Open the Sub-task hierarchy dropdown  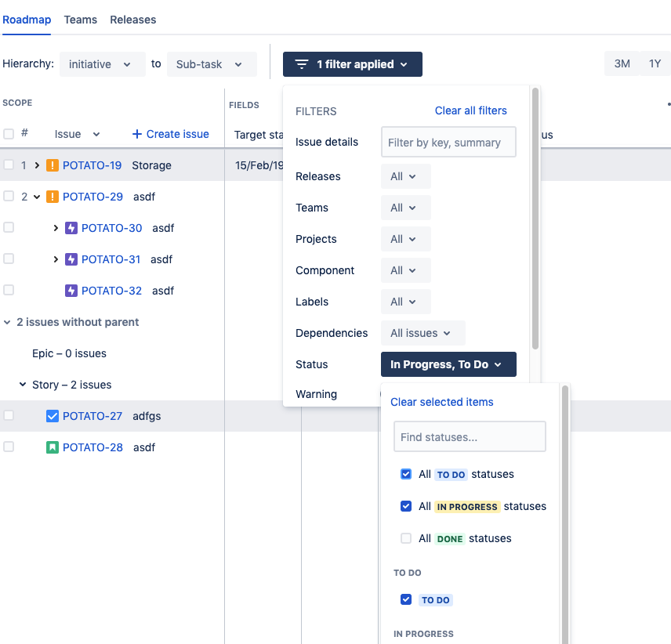[x=212, y=64]
